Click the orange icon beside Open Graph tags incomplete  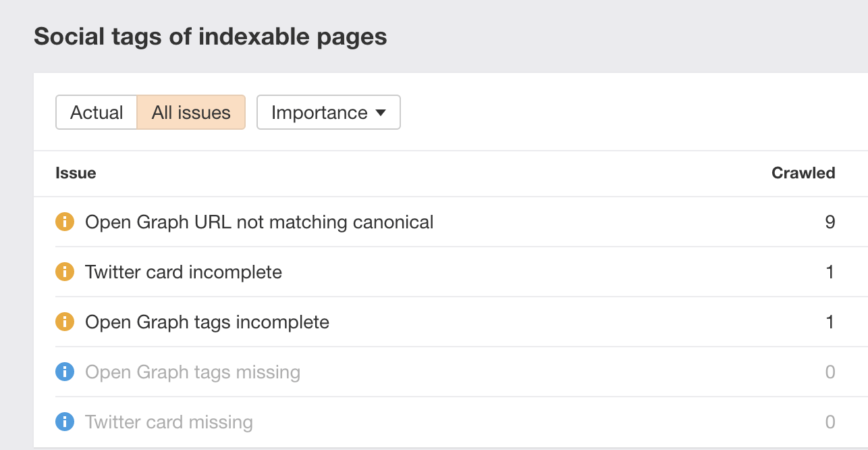(64, 322)
